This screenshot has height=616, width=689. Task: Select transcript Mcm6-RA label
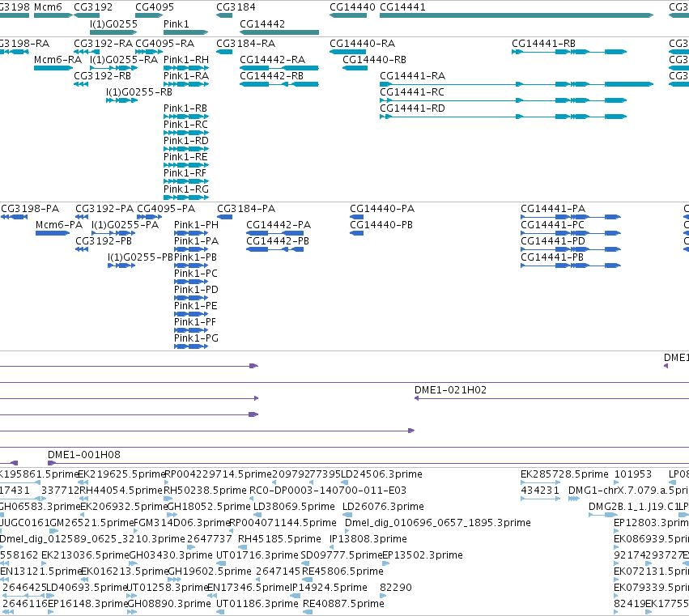pyautogui.click(x=58, y=60)
